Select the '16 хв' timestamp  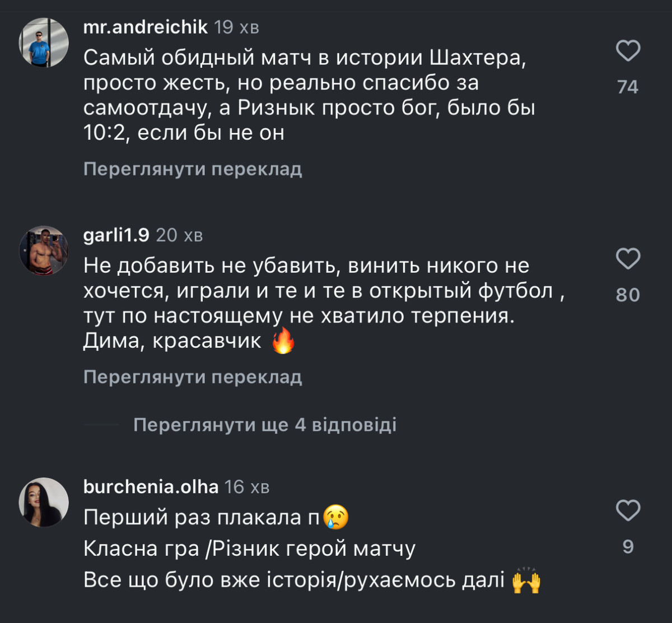click(247, 487)
